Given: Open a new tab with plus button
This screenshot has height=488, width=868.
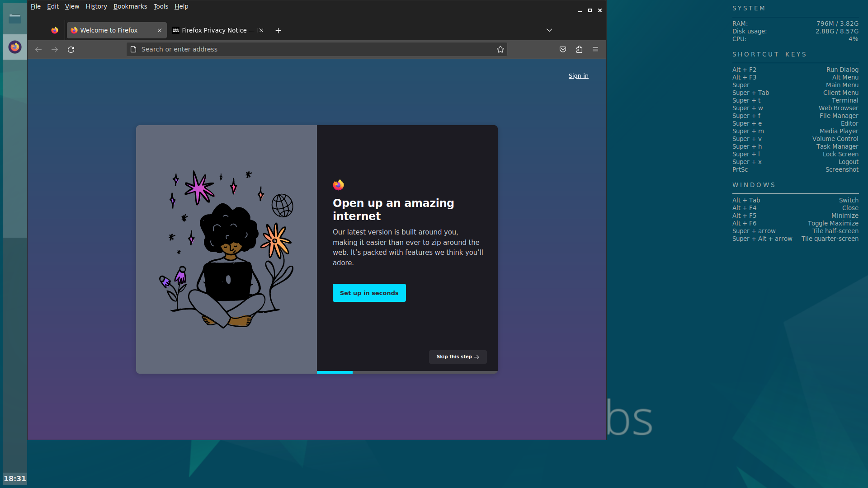Looking at the screenshot, I should (x=278, y=30).
